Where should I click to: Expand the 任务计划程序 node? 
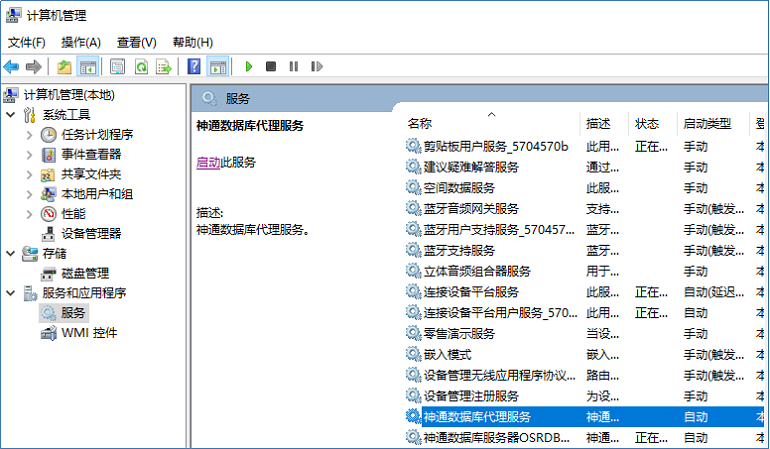29,135
